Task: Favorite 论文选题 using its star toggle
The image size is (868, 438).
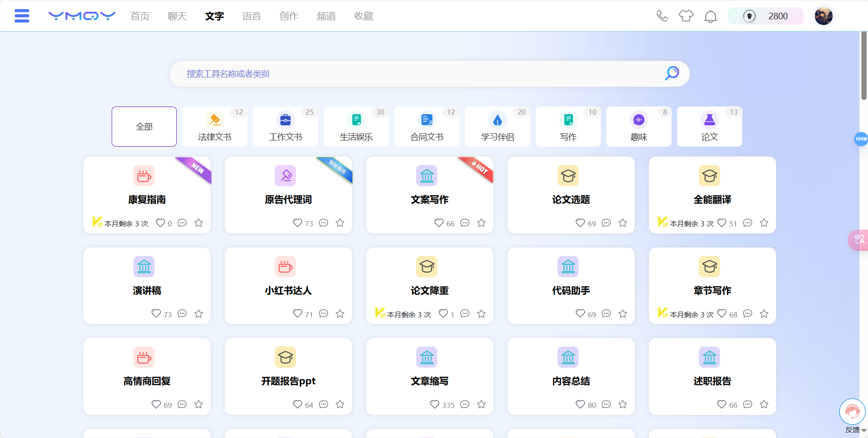Action: 622,223
